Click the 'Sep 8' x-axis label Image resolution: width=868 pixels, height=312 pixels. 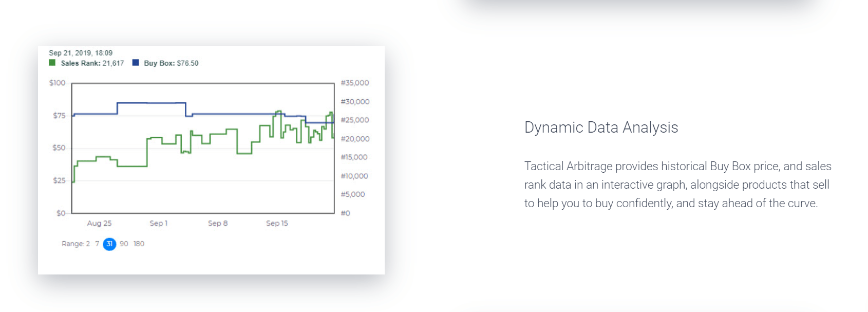tap(218, 223)
